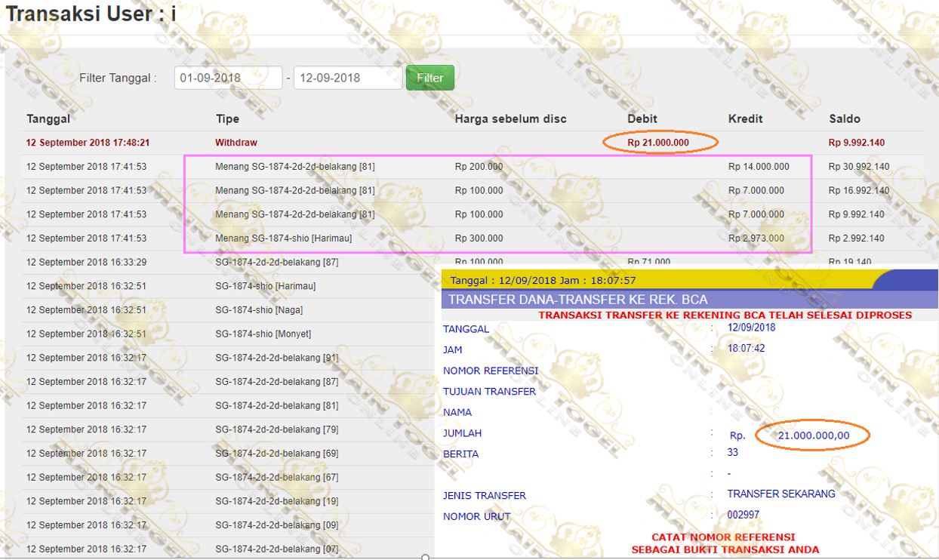Click the Tanggal column header
939x560 pixels.
click(48, 118)
